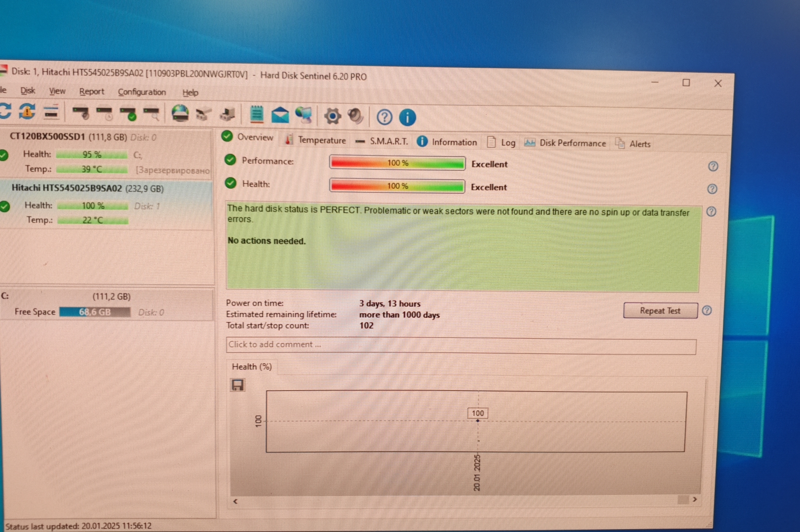Viewport: 800px width, 532px height.
Task: Click the globe over disk toolbar icon
Action: coord(180,113)
